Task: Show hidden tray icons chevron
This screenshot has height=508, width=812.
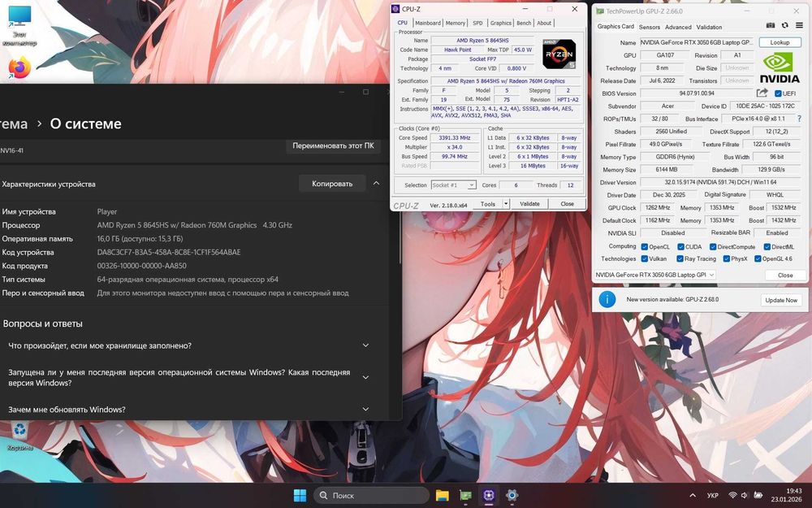Action: click(693, 496)
